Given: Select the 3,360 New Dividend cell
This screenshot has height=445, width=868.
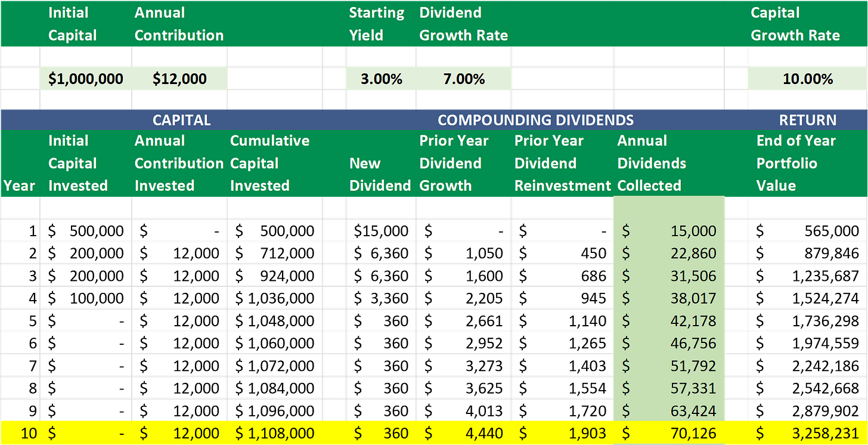Looking at the screenshot, I should click(x=382, y=298).
